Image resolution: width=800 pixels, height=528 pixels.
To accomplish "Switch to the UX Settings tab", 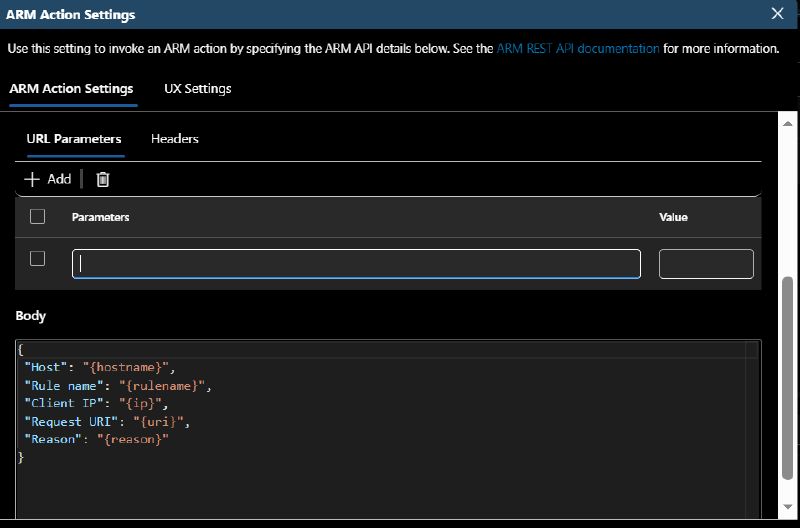I will pos(197,89).
